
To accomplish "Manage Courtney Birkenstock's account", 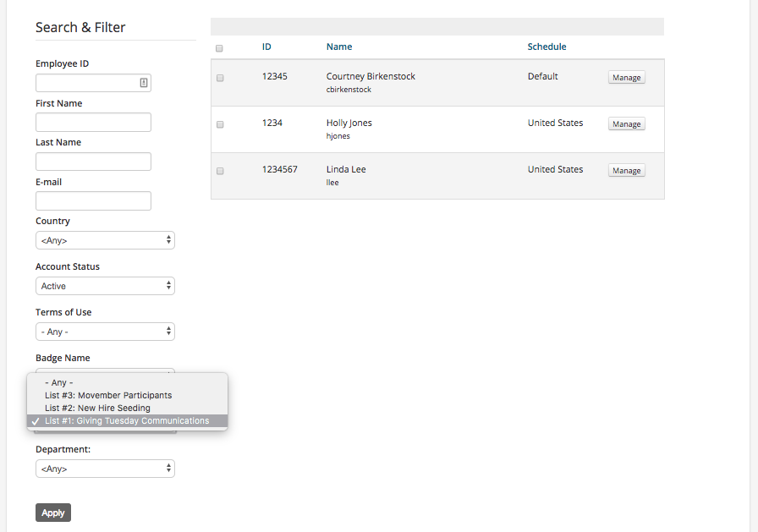I will coord(627,77).
